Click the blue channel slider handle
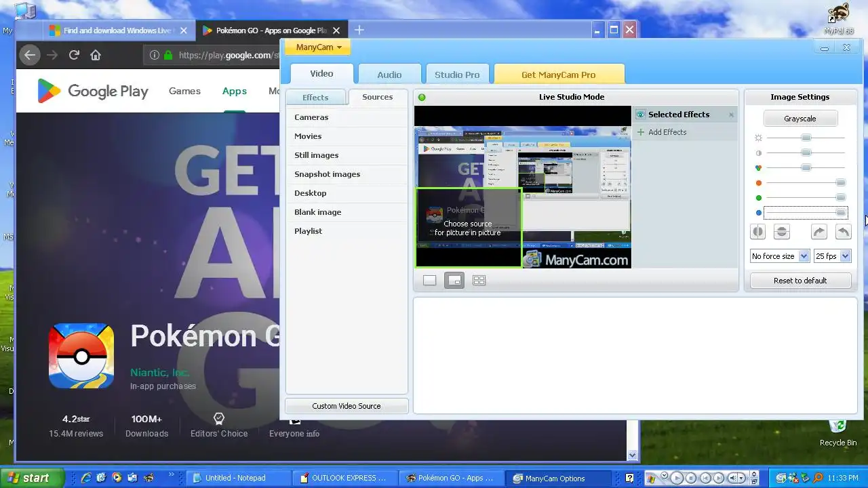868x488 pixels. click(841, 213)
